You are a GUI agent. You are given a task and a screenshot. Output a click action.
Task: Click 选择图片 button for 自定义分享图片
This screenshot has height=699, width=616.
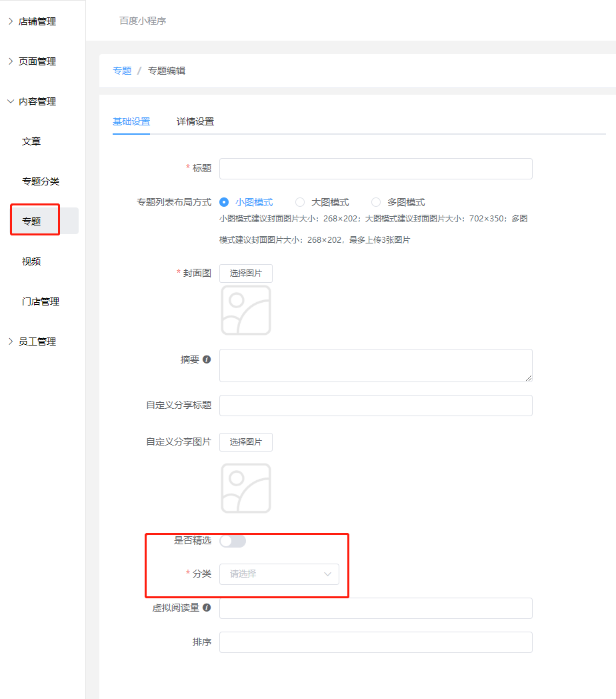coord(246,442)
